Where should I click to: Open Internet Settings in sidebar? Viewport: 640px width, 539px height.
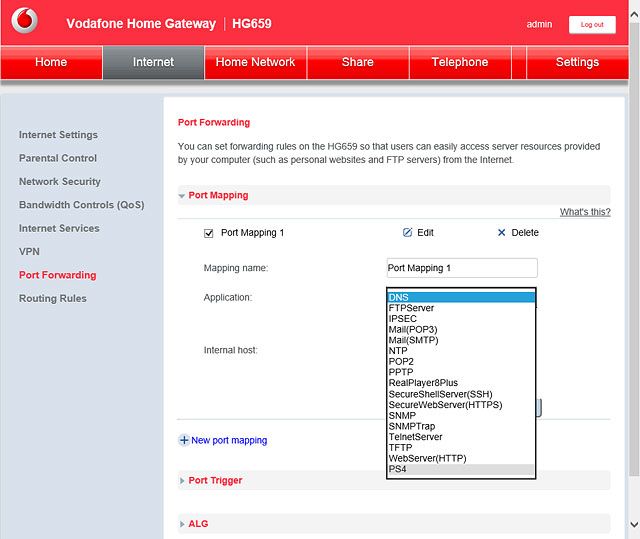click(x=58, y=135)
